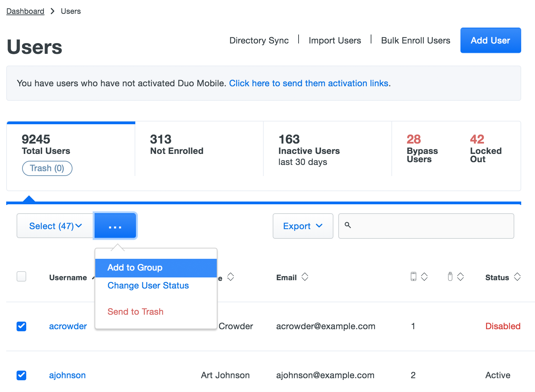Image resolution: width=535 pixels, height=392 pixels.
Task: Sort by the phone column arrows
Action: [425, 277]
